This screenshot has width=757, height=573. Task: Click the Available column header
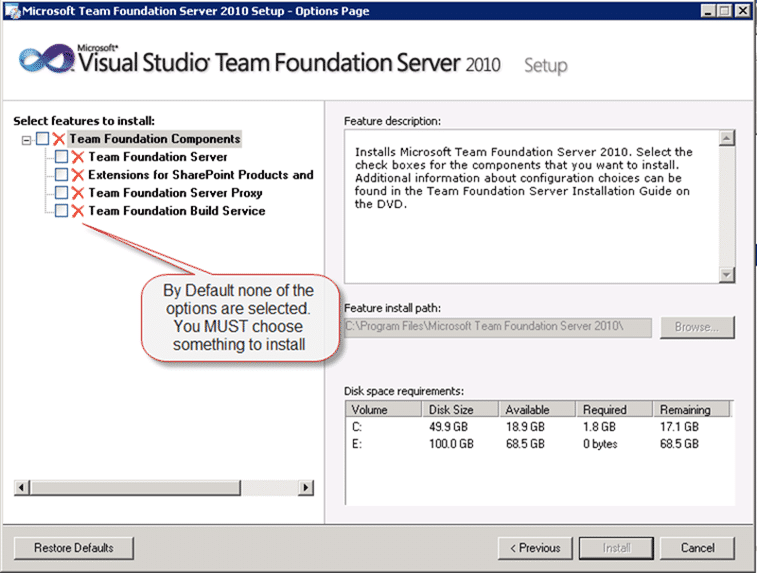coord(537,409)
